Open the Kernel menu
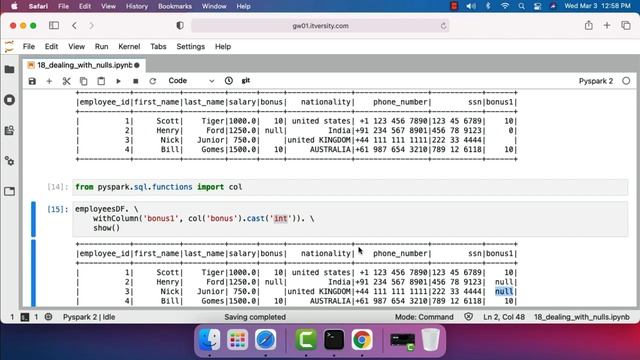This screenshot has width=640, height=360. pyautogui.click(x=129, y=47)
